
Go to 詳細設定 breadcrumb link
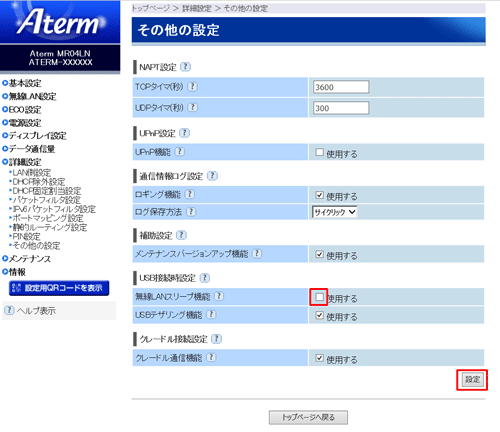(197, 8)
